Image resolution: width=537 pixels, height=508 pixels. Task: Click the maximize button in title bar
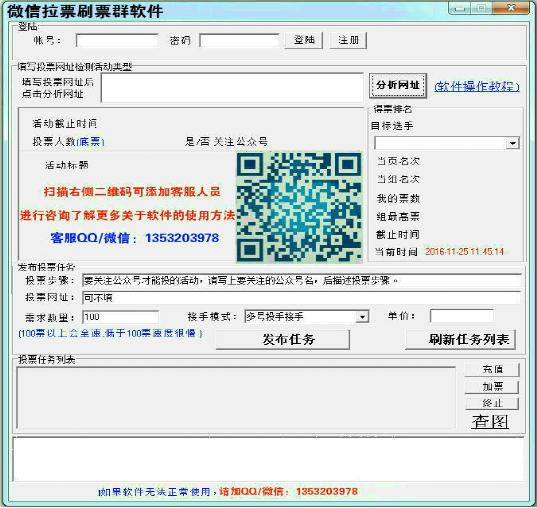click(x=481, y=8)
